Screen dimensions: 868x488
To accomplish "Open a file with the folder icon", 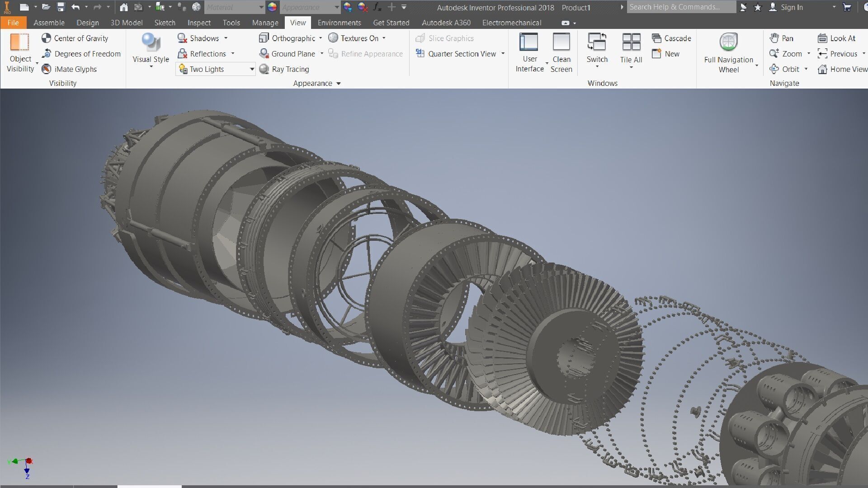I will (x=46, y=7).
